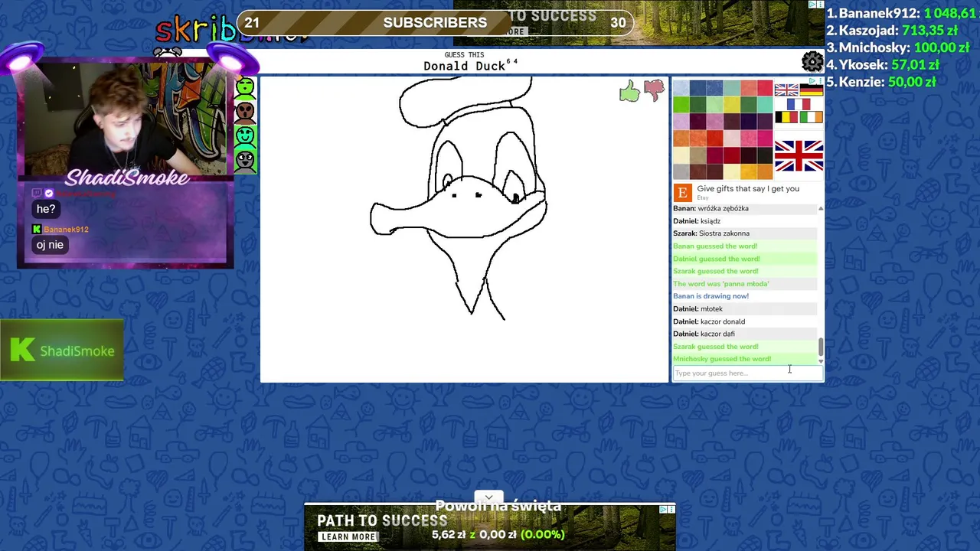Click leaderboard entry Bananek912

tap(902, 13)
